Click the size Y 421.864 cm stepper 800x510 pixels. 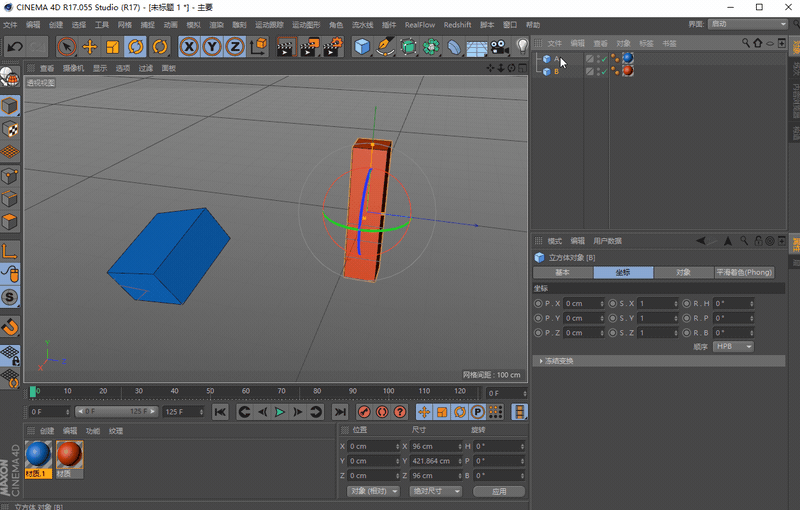tap(460, 461)
